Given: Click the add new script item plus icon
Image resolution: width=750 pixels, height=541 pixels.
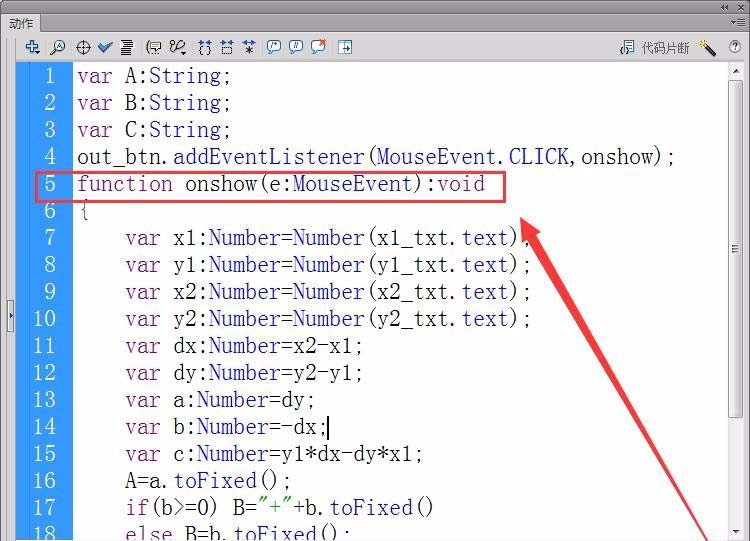Looking at the screenshot, I should [33, 47].
